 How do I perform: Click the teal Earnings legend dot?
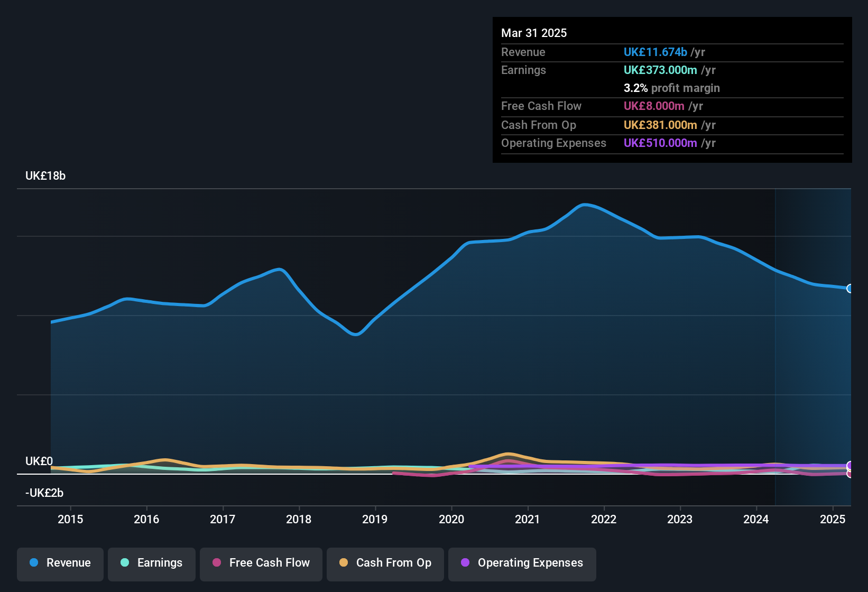pyautogui.click(x=125, y=563)
